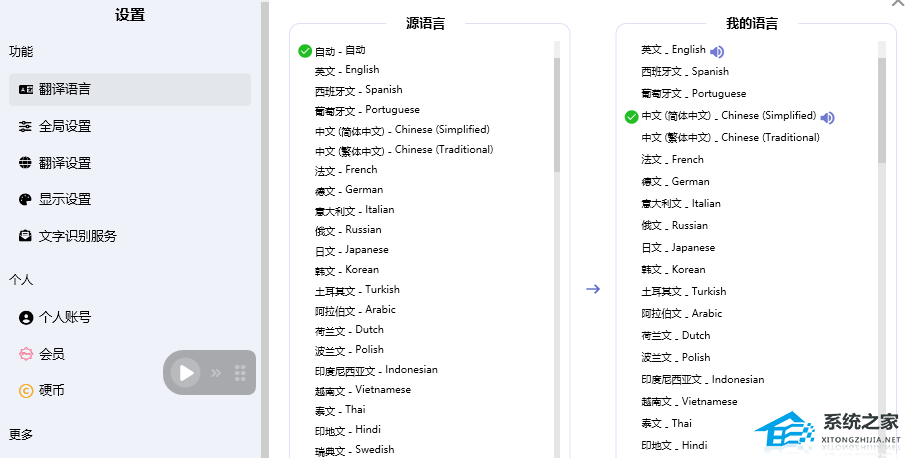Open 文字识别服务 OCR service settings
Viewport: 916px width, 458px height.
(x=78, y=236)
